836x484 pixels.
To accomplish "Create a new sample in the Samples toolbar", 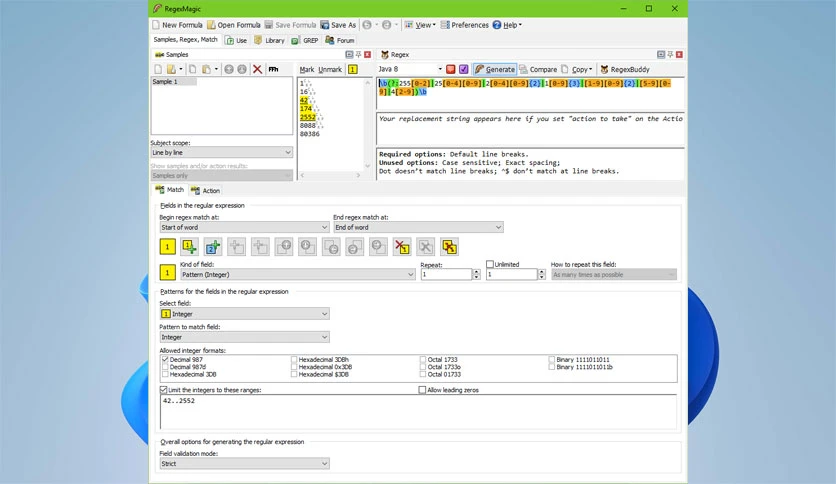I will click(x=158, y=69).
